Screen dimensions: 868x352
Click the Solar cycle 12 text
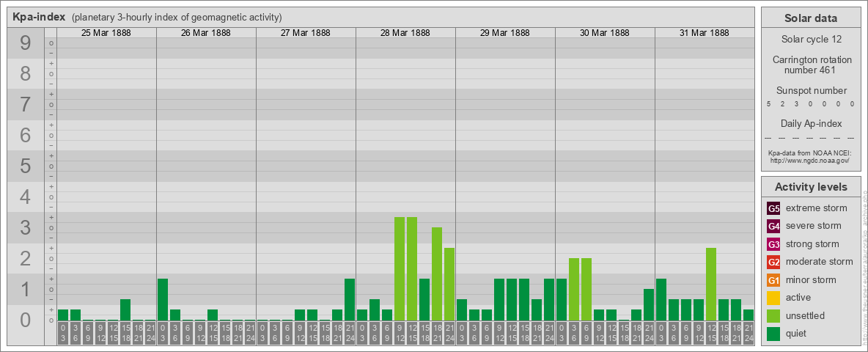pyautogui.click(x=811, y=40)
